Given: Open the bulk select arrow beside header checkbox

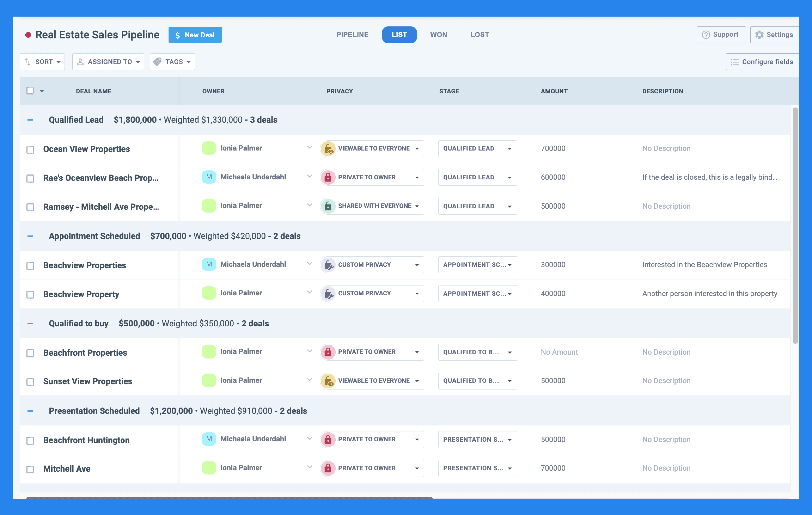Looking at the screenshot, I should click(42, 91).
